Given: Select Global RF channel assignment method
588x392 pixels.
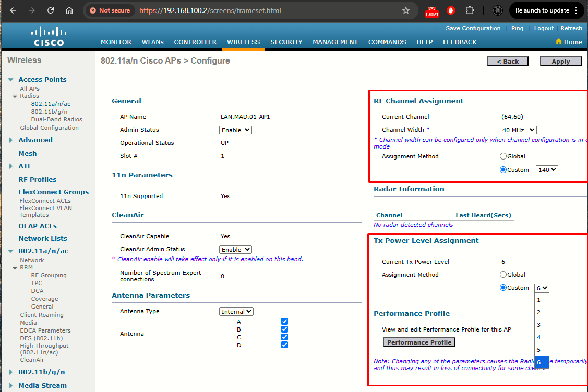Looking at the screenshot, I should [503, 156].
